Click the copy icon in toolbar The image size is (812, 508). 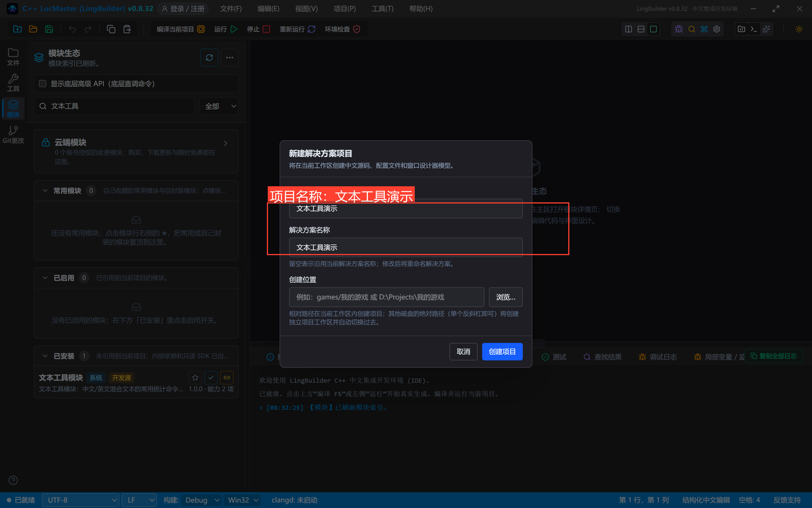tap(111, 29)
